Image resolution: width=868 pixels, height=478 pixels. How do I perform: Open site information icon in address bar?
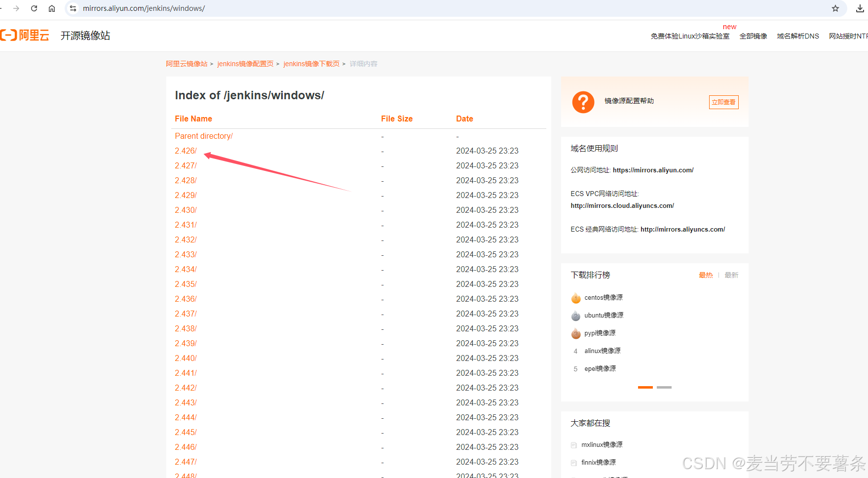click(73, 8)
